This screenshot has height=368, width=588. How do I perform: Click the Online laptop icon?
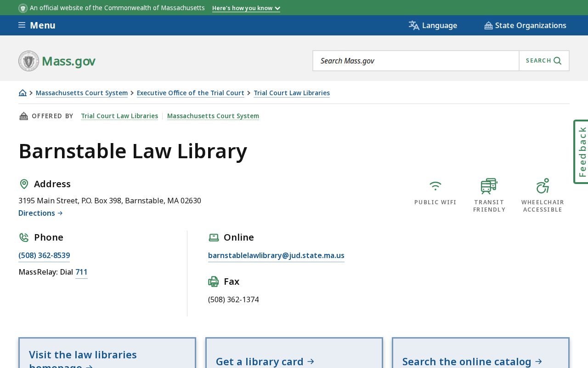coord(214,237)
